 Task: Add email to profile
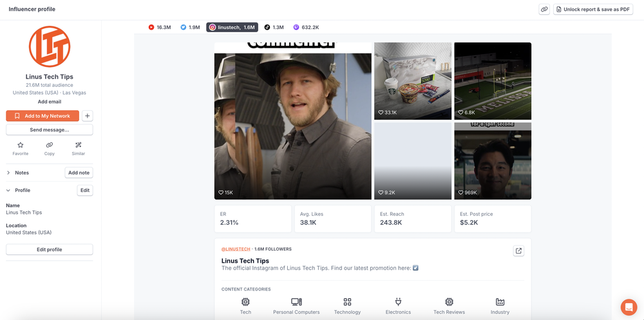tap(50, 102)
